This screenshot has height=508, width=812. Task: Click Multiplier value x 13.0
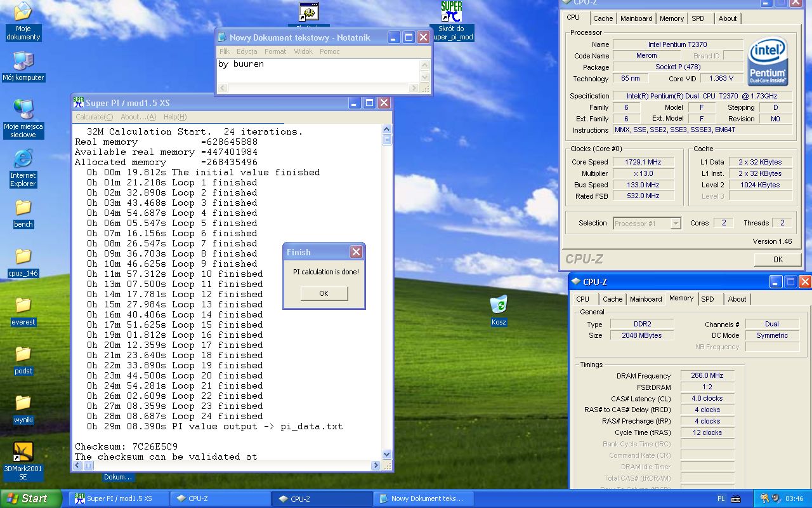coord(643,173)
